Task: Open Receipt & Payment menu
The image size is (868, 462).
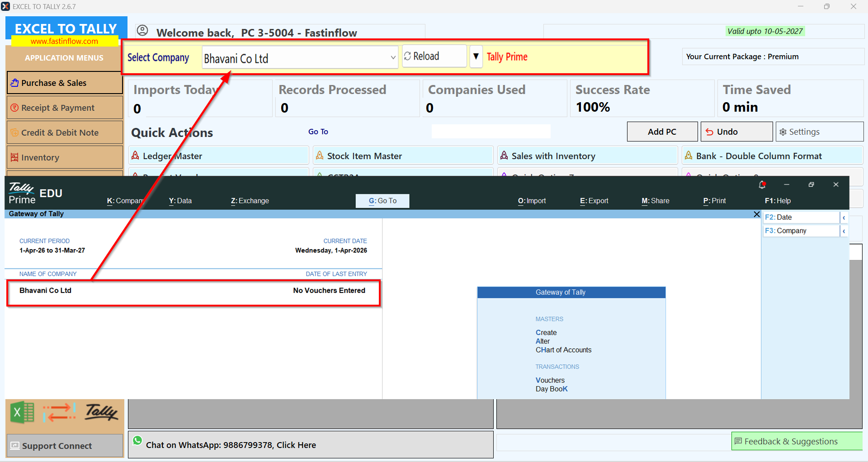Action: (x=65, y=108)
